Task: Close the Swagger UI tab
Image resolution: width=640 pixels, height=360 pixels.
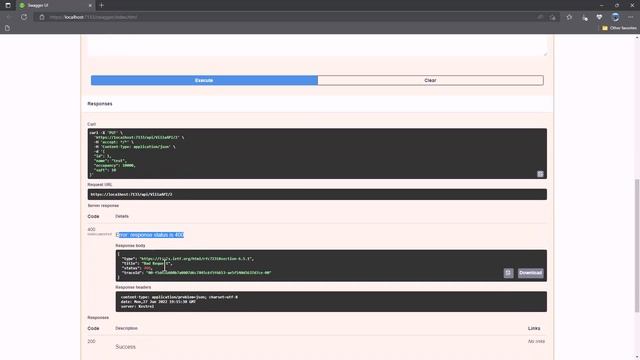Action: pyautogui.click(x=90, y=5)
